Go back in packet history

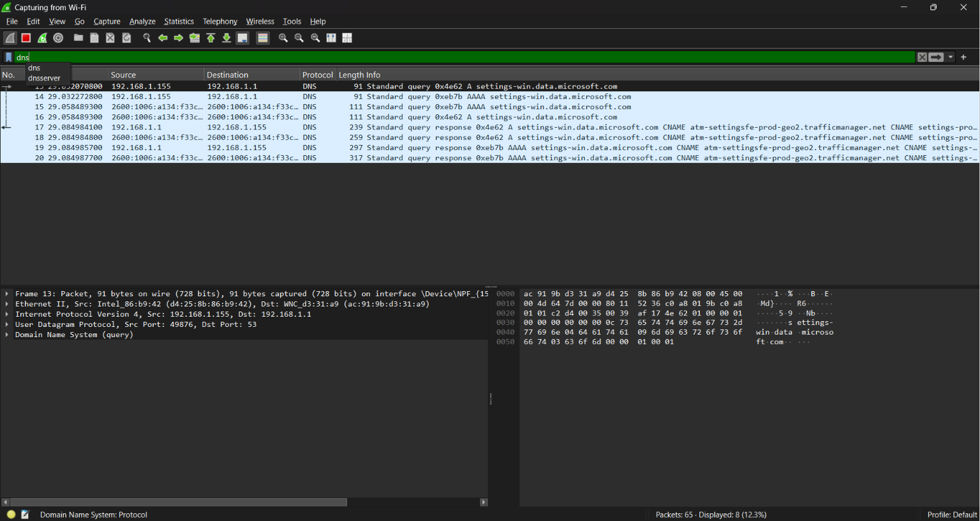[x=163, y=38]
